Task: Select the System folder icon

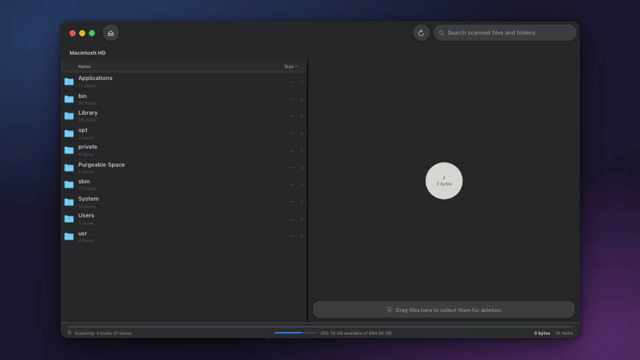Action: click(x=69, y=202)
